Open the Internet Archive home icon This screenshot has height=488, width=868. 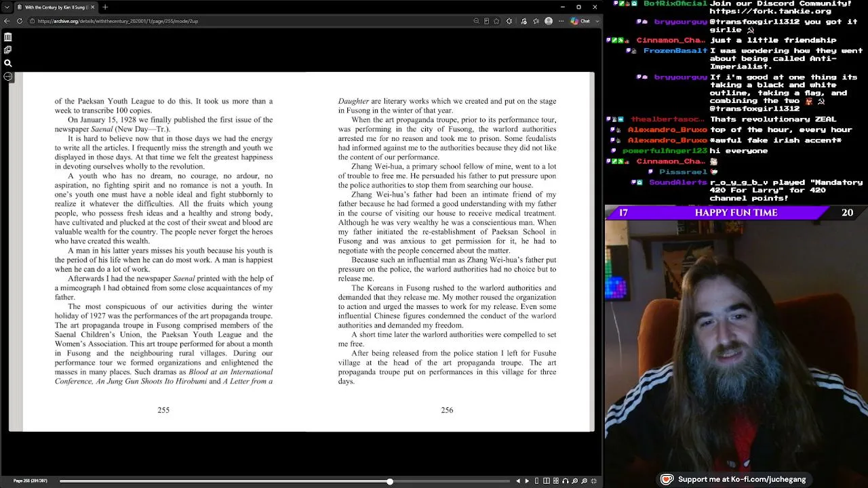point(7,37)
